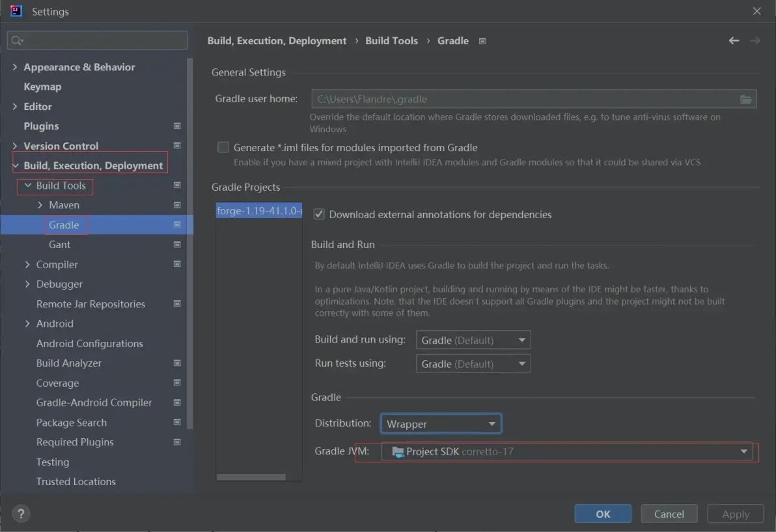Click the project-level settings icon beside Plugins
776x532 pixels.
tap(177, 126)
